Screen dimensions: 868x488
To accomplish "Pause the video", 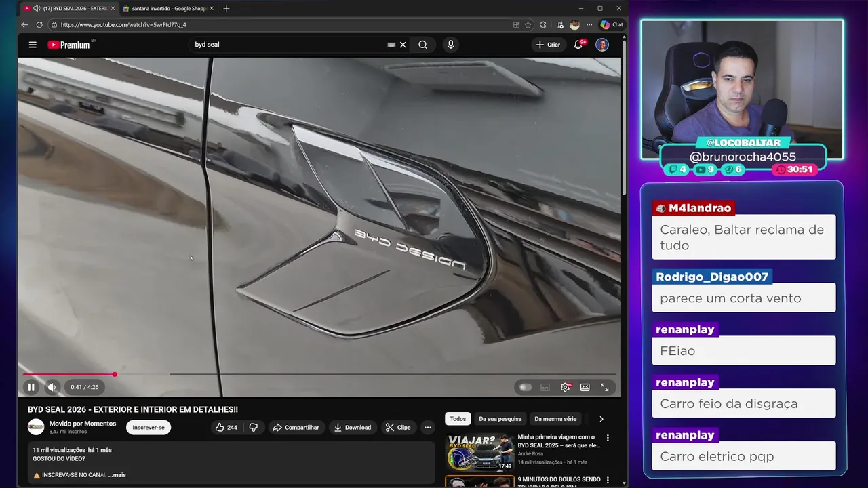I will pos(31,387).
